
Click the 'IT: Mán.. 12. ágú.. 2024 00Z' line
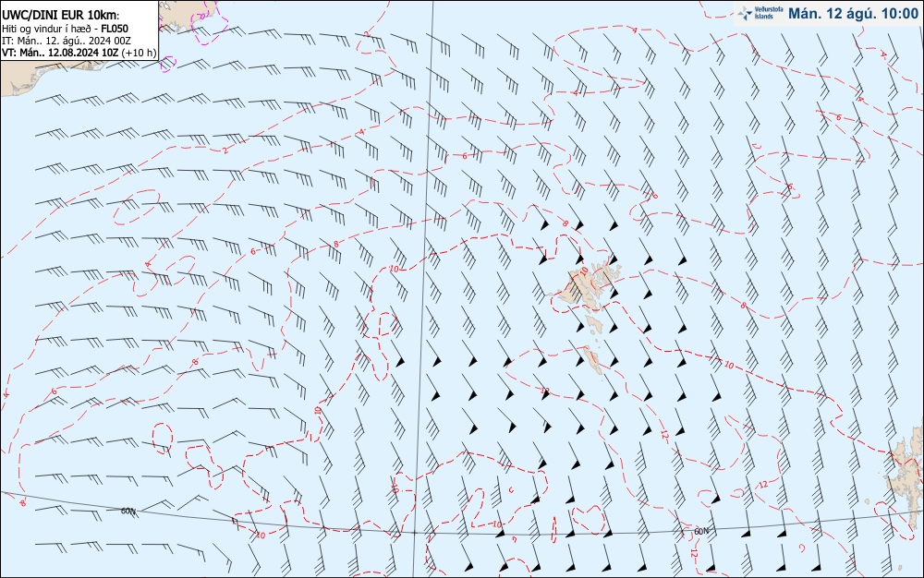point(67,41)
